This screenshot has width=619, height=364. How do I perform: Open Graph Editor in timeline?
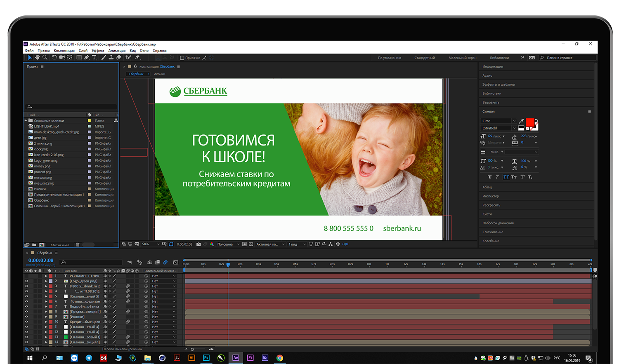click(176, 262)
